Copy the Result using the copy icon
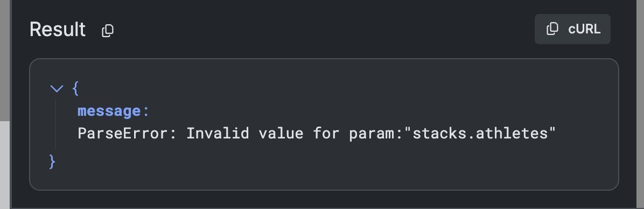This screenshot has width=644, height=209. click(108, 30)
